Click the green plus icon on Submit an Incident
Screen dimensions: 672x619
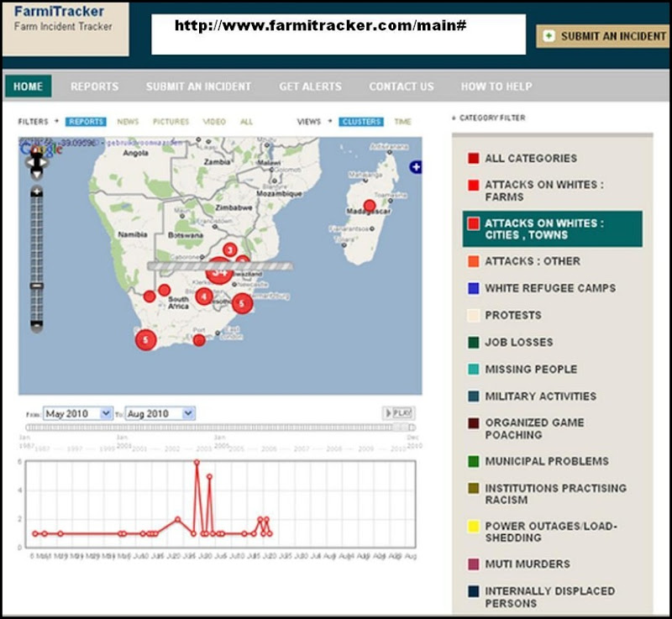coord(549,36)
